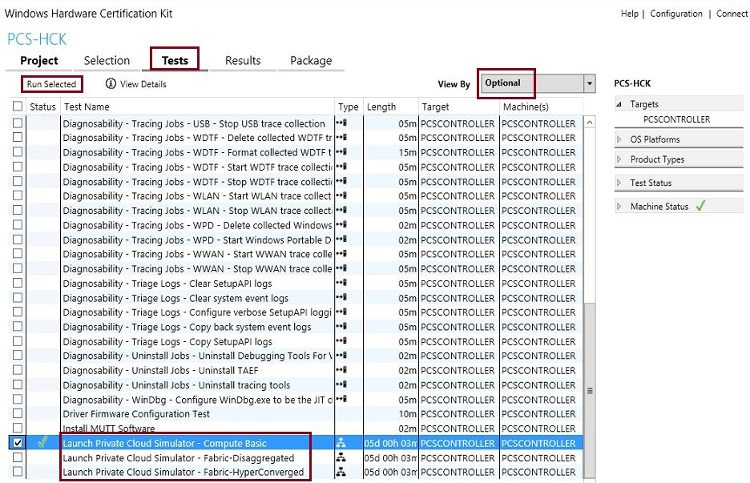This screenshot has height=483, width=750.
Task: Click the network type icon of Compute Basic row
Action: click(x=341, y=443)
